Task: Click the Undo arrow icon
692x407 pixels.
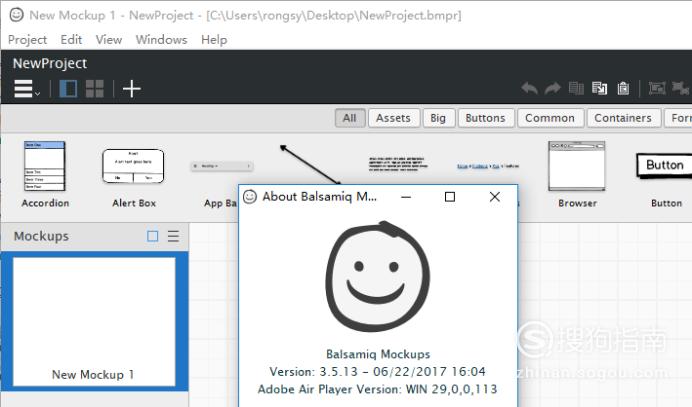Action: [529, 88]
